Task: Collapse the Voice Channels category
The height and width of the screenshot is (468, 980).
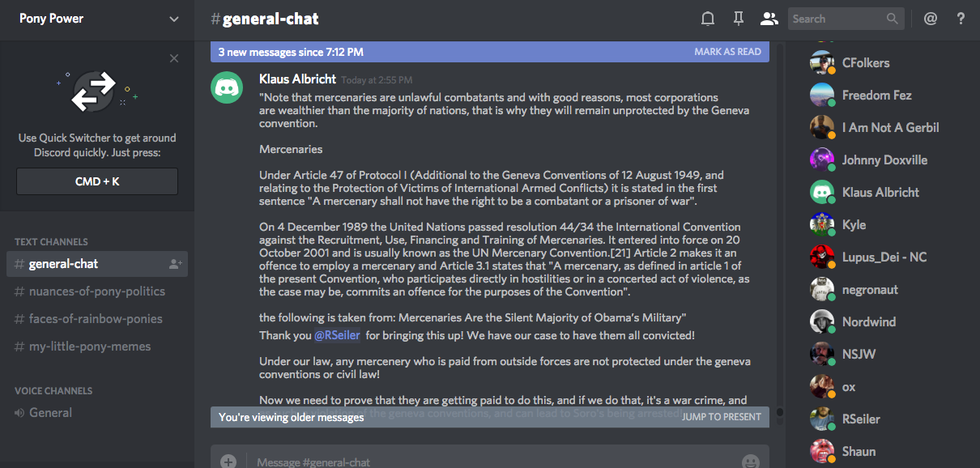Action: 53,390
